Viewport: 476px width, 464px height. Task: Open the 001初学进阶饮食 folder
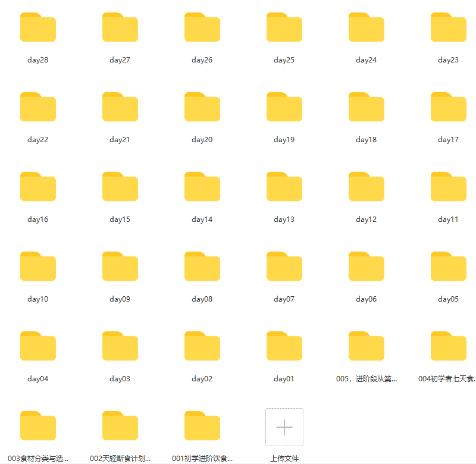202,426
